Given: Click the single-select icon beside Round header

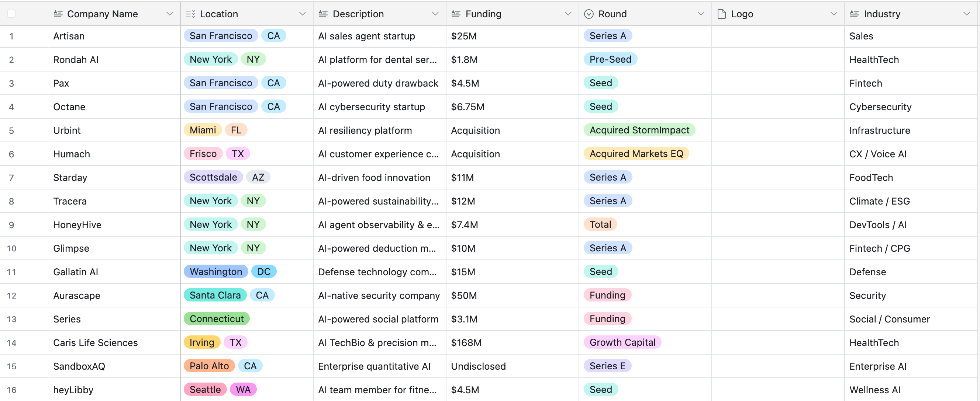Looking at the screenshot, I should (x=589, y=14).
